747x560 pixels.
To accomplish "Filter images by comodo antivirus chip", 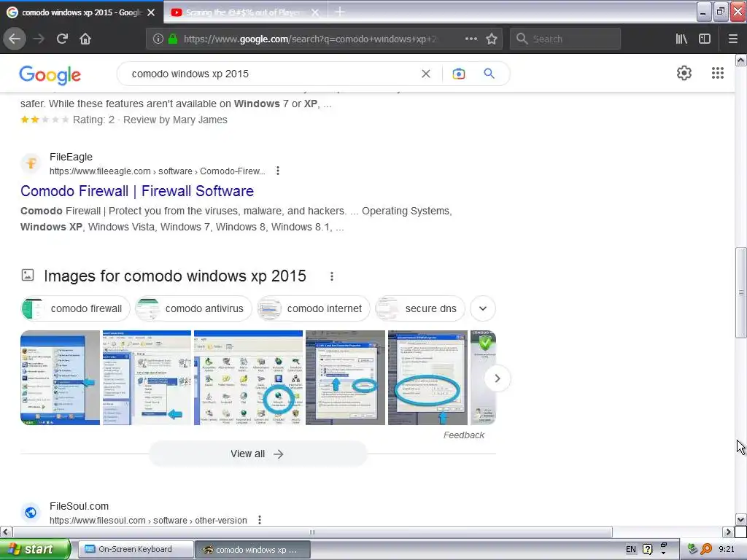I will (192, 308).
